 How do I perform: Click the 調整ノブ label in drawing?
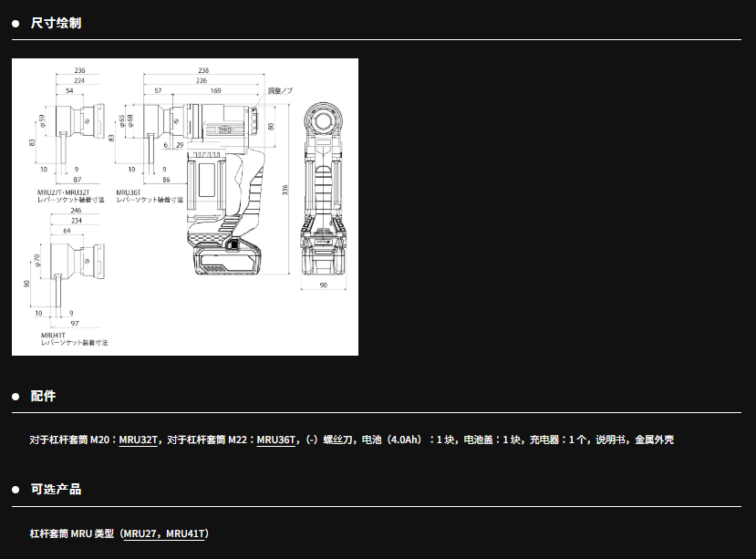(280, 91)
